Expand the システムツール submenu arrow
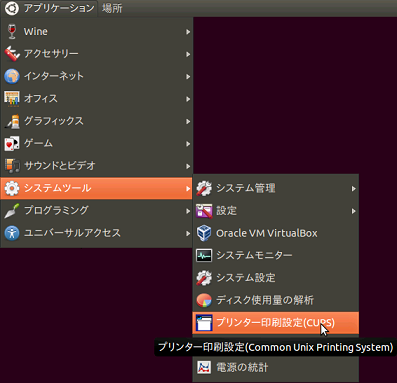The height and width of the screenshot is (383, 397). tap(188, 188)
